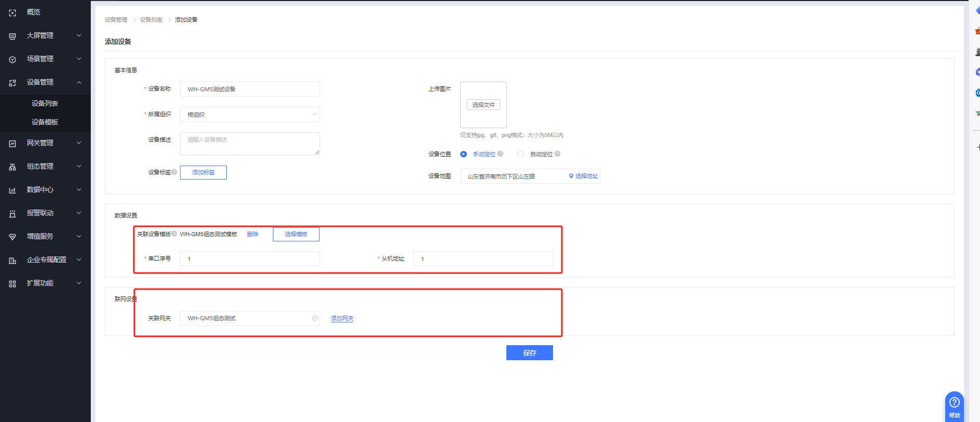Select the 手动定位 radio option

[464, 154]
